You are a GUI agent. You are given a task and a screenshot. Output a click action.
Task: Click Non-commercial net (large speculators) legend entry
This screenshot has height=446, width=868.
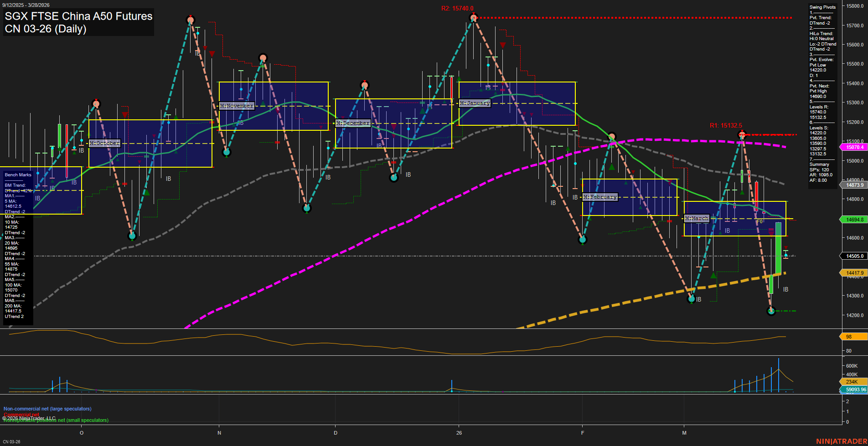point(47,409)
